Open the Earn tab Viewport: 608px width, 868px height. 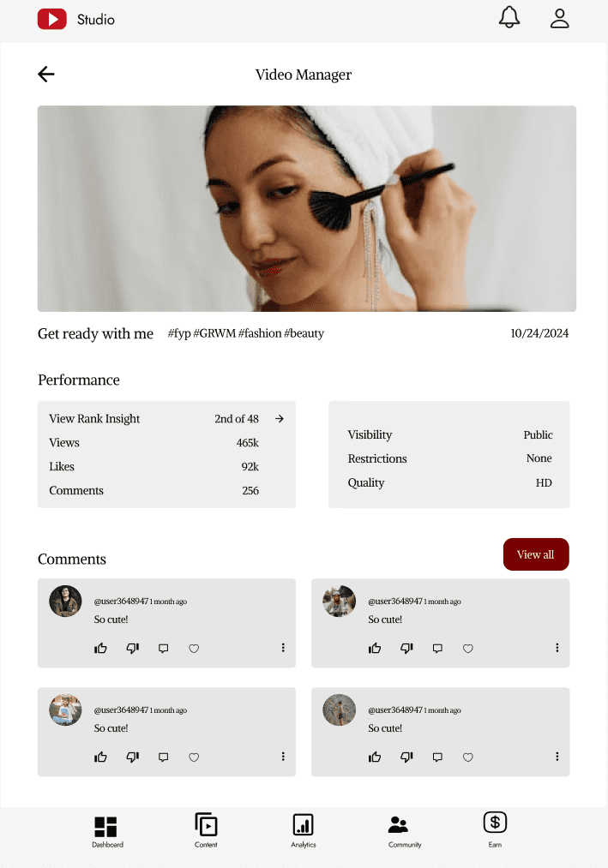[x=495, y=829]
